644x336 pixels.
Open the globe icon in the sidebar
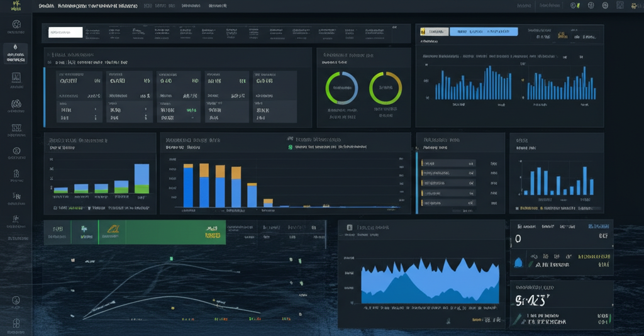(x=16, y=25)
